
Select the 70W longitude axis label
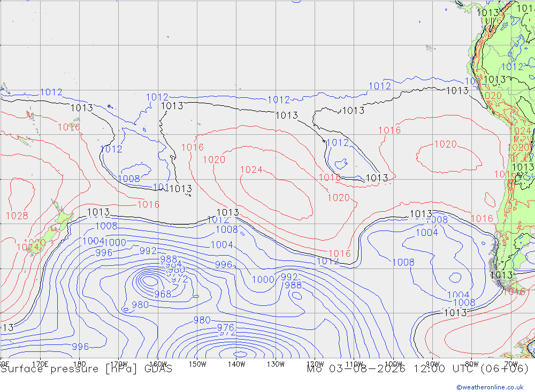(511, 364)
